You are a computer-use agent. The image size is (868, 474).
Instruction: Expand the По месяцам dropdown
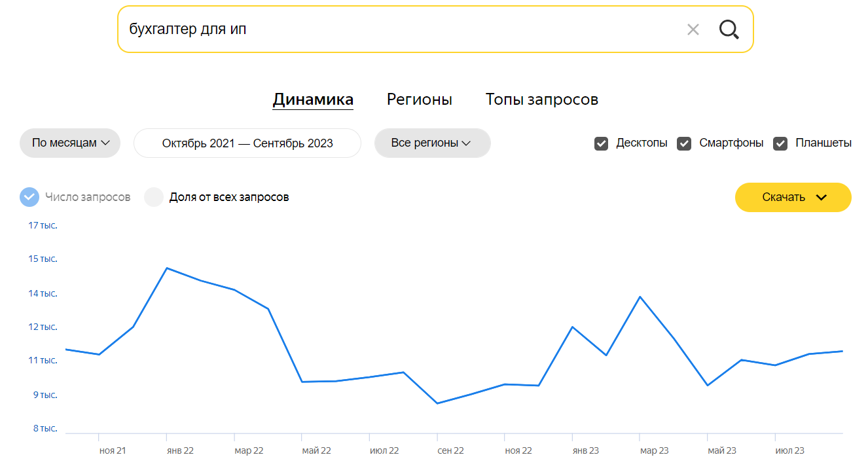click(70, 143)
